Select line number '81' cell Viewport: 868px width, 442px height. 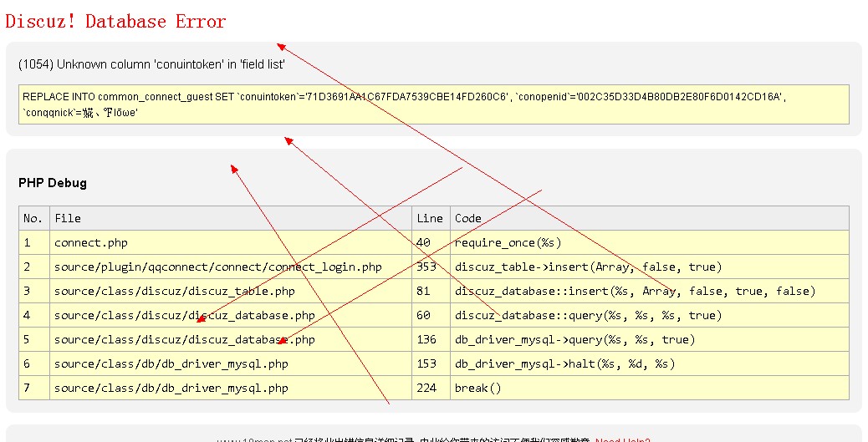coord(431,291)
